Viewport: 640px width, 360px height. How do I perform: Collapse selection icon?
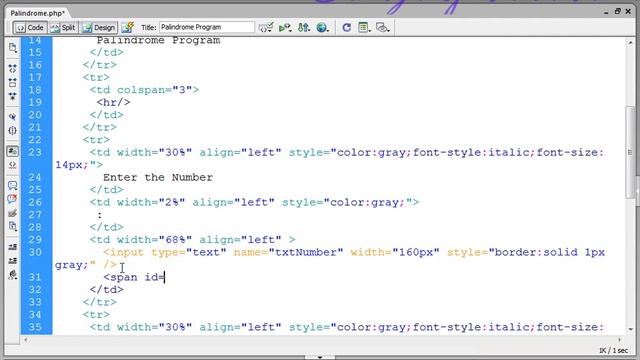[x=13, y=82]
